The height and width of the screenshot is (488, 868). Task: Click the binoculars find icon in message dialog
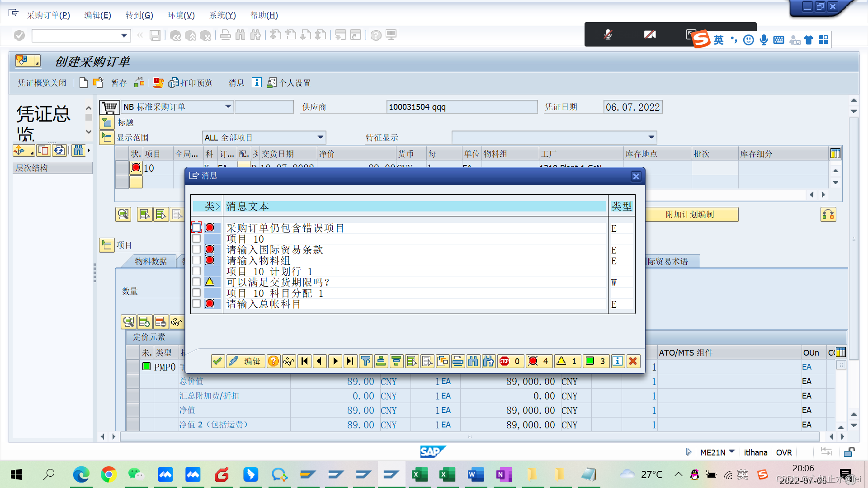[473, 361]
